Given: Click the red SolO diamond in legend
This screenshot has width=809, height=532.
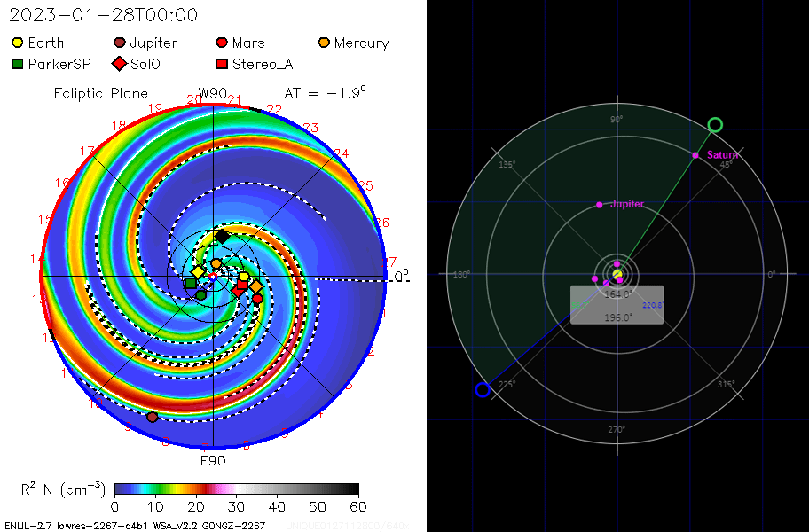Looking at the screenshot, I should (x=120, y=64).
